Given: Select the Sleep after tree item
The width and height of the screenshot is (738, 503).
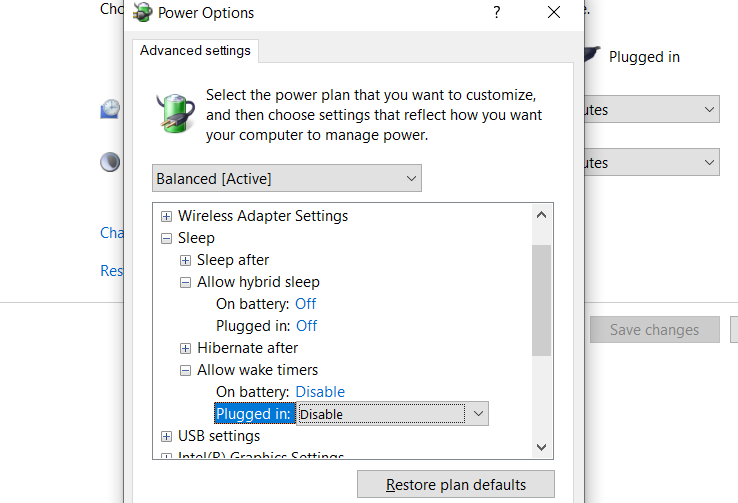Looking at the screenshot, I should coord(233,260).
